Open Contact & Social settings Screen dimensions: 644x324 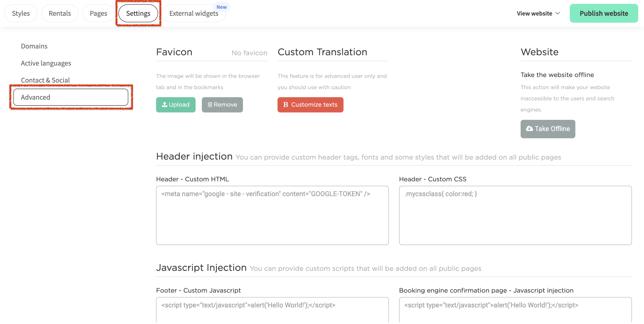click(45, 80)
